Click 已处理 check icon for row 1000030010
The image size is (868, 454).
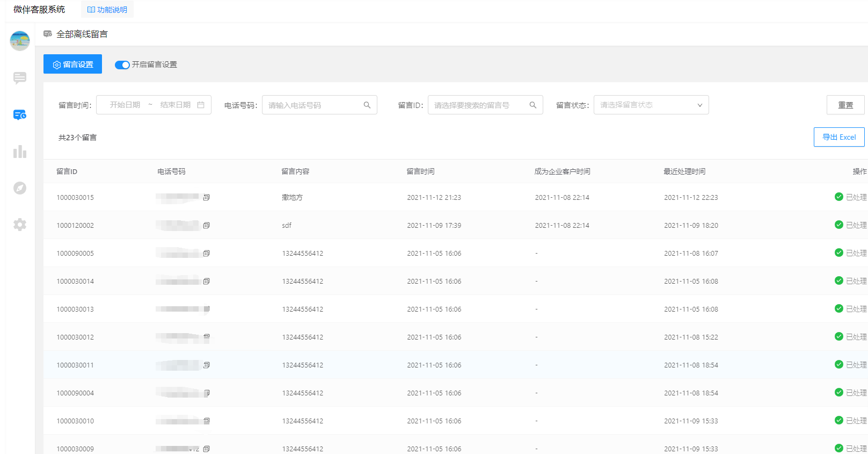pos(839,420)
